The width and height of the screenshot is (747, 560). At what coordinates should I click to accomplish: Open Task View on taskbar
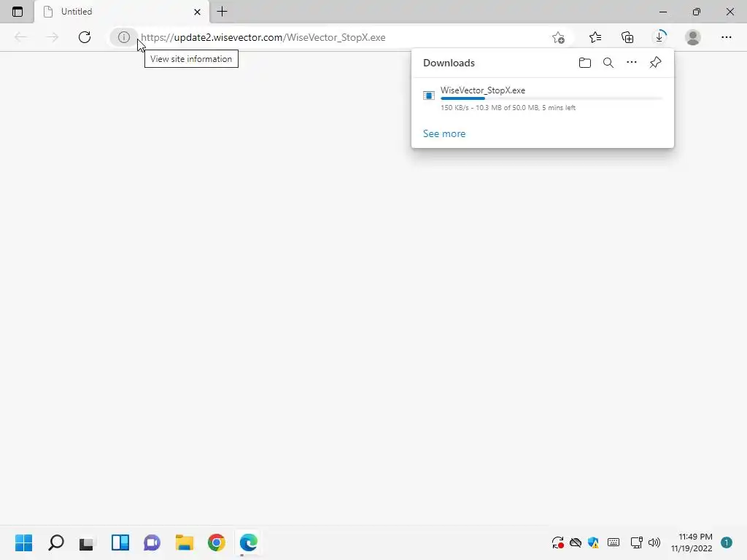(87, 542)
